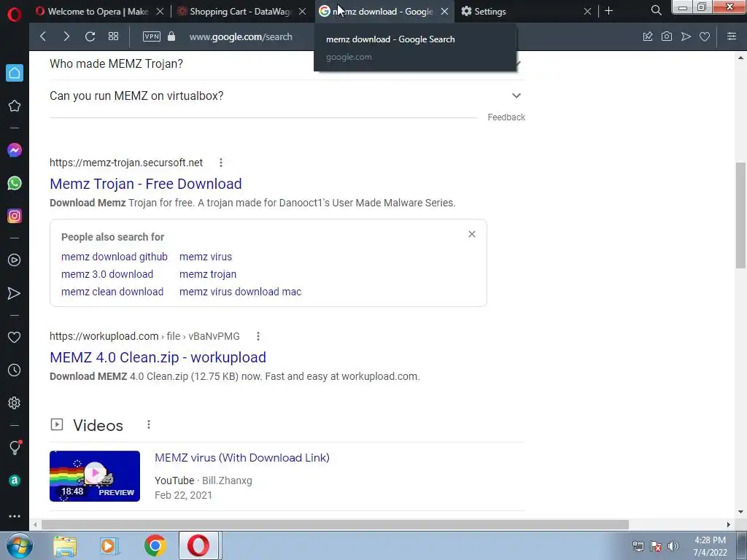Viewport: 747px width, 560px height.
Task: Open sidebar tips lightbulb icon
Action: click(15, 448)
